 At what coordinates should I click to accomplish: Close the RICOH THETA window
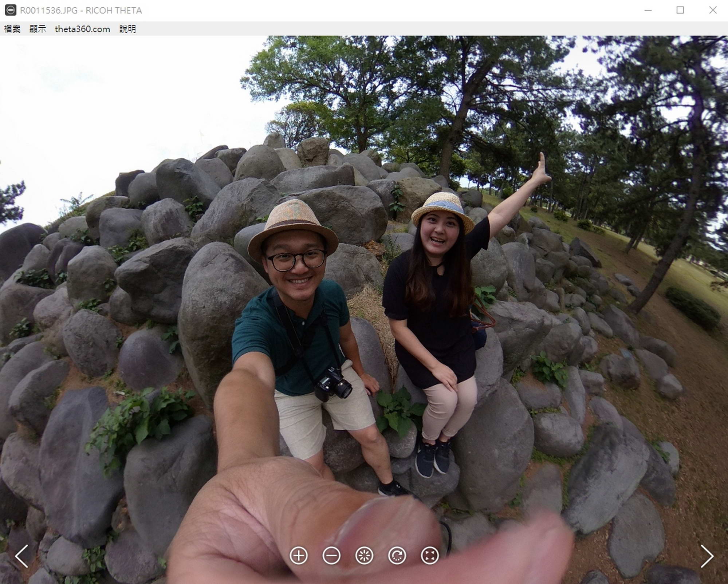[713, 10]
